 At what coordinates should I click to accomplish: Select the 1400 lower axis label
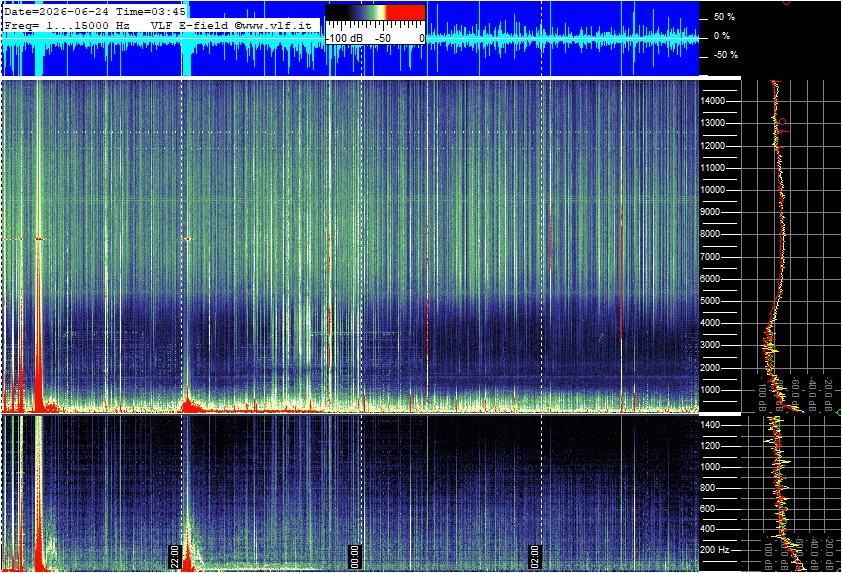click(x=710, y=425)
